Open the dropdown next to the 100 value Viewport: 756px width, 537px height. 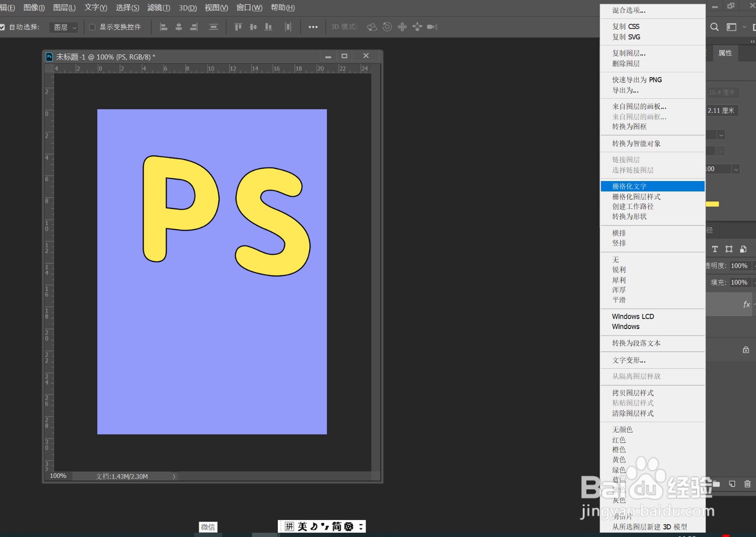(x=736, y=169)
